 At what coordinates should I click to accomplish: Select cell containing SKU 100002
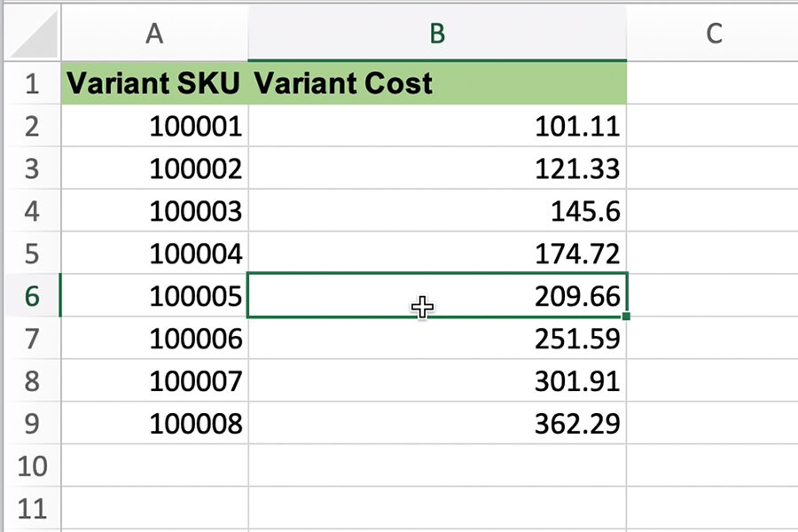(154, 168)
